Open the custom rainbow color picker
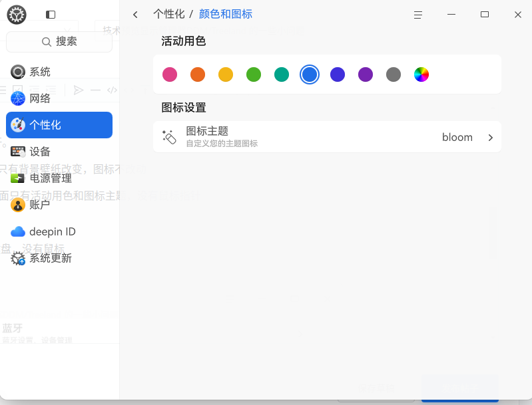The height and width of the screenshot is (405, 532). [x=421, y=74]
